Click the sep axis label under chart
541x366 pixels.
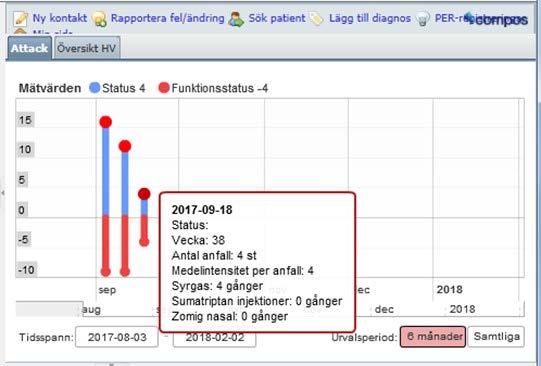(x=107, y=290)
